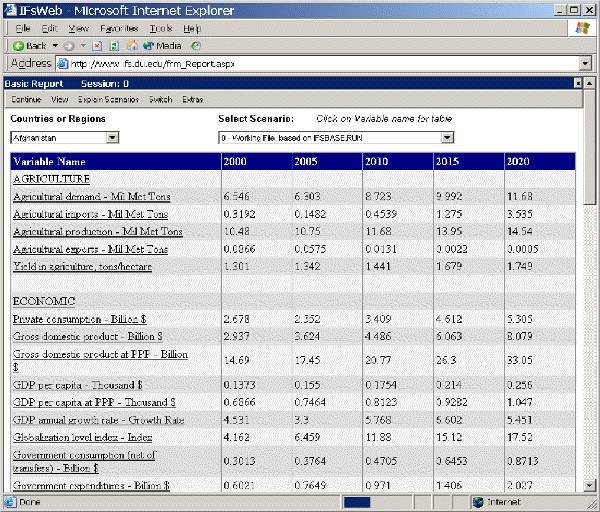Open Private consumption - Billion $ link
Viewport: 600px width, 512px height.
point(80,319)
